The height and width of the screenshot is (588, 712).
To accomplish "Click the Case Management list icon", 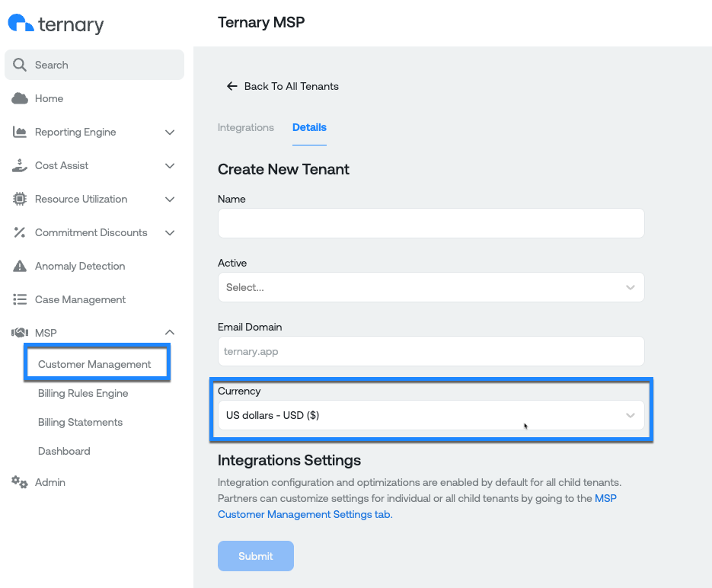I will 20,299.
